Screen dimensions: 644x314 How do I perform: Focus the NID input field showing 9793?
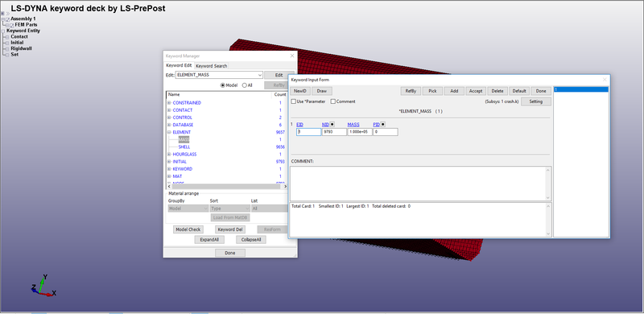tap(334, 132)
